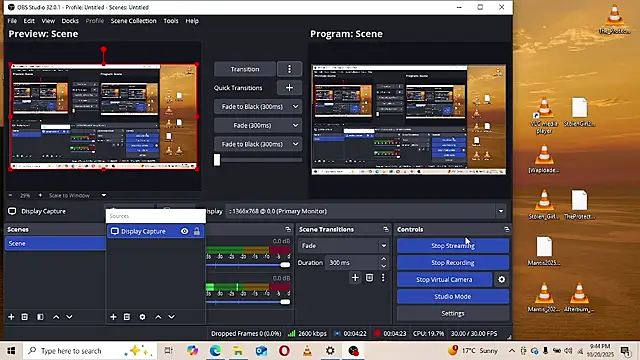Click the lower audio volume slider

click(248, 302)
